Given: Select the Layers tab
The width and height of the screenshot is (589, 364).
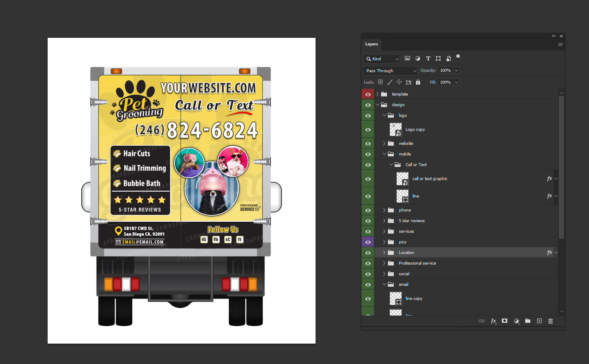Looking at the screenshot, I should pyautogui.click(x=371, y=44).
